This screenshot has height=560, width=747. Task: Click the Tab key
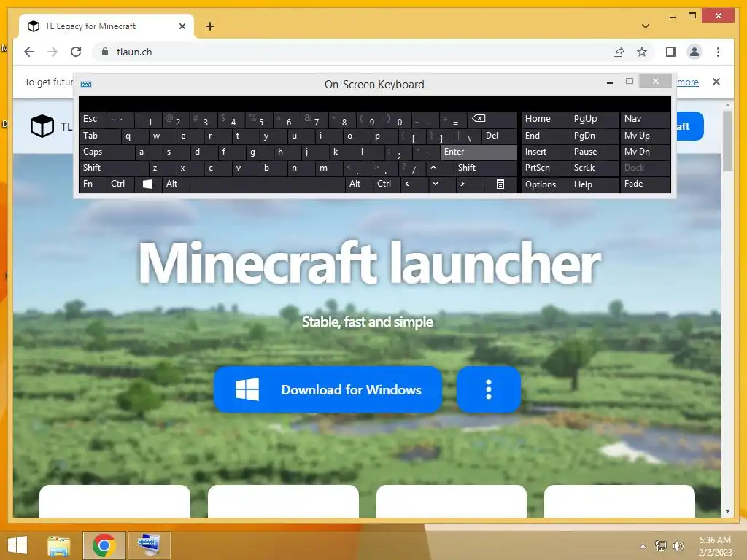click(x=100, y=136)
